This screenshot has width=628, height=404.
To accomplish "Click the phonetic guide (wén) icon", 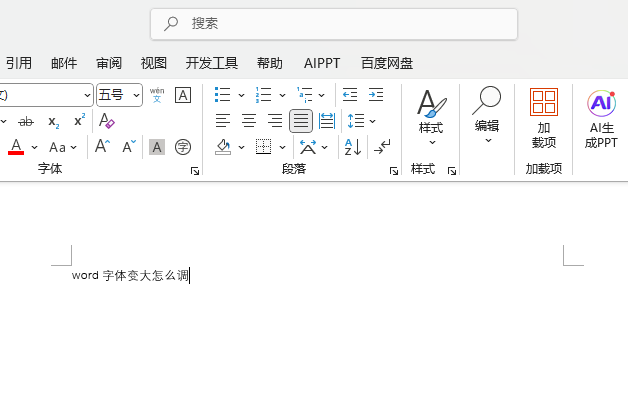I will coord(157,95).
